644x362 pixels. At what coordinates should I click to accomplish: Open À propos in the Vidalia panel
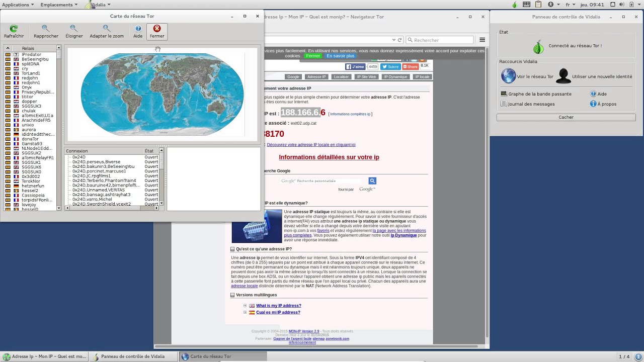[603, 104]
